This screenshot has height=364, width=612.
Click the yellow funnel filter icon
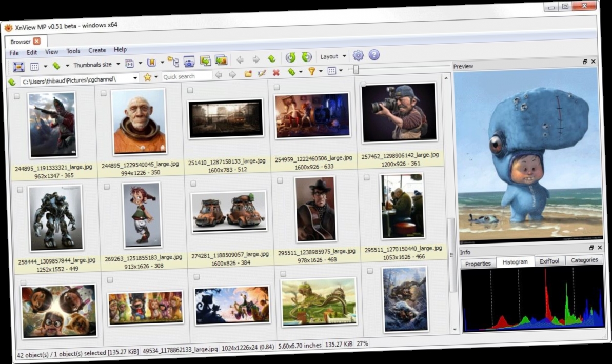tap(311, 71)
